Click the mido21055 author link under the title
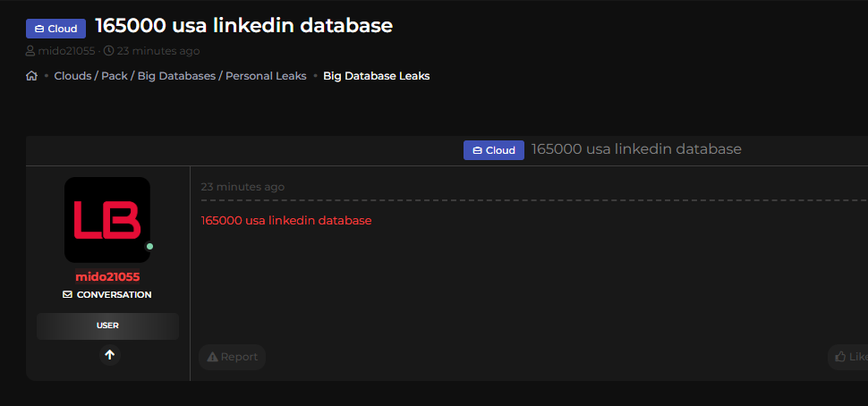This screenshot has height=406, width=868. click(66, 51)
